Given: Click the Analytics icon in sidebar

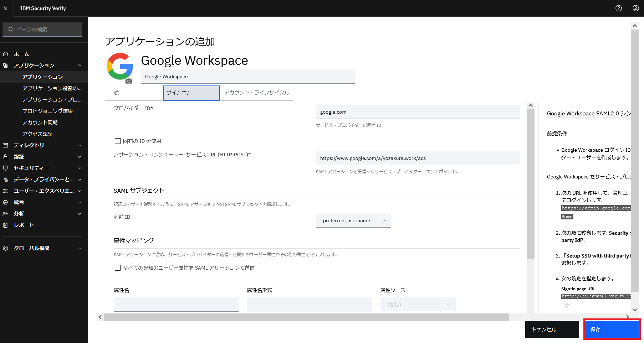Looking at the screenshot, I should point(5,214).
